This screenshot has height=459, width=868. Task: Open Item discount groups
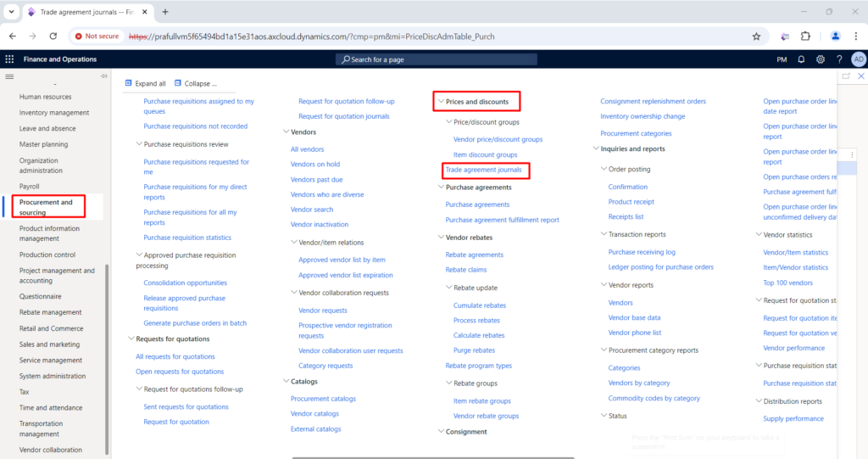tap(485, 154)
